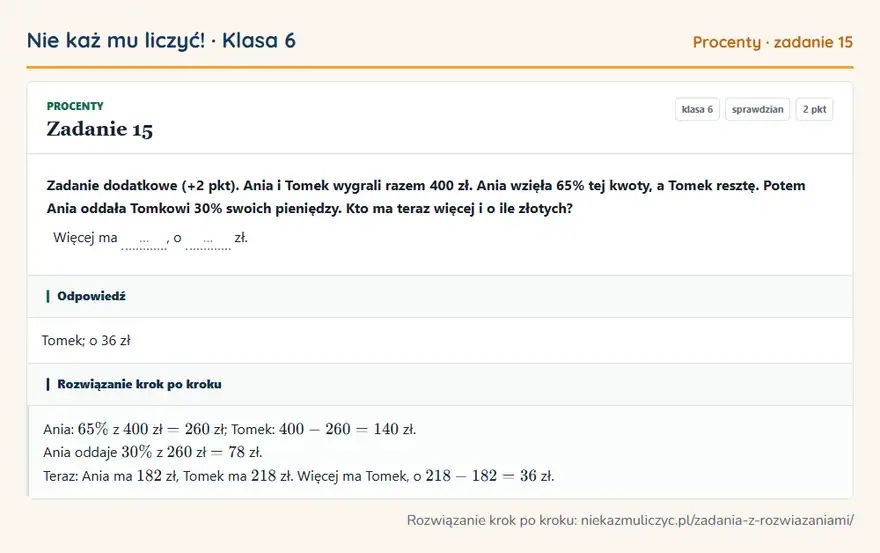This screenshot has width=880, height=553.
Task: Click the 'Więcej ma' label
Action: 85,238
